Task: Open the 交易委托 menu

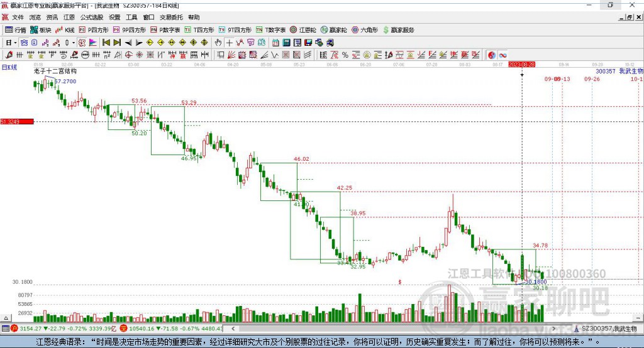Action: tap(171, 17)
